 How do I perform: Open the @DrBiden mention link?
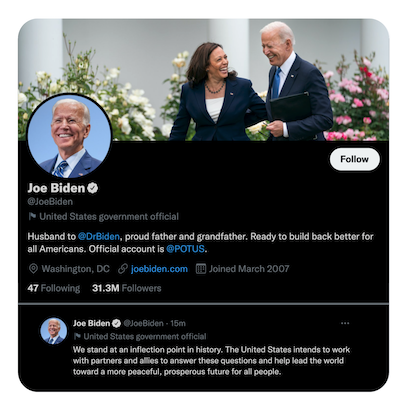tap(99, 237)
